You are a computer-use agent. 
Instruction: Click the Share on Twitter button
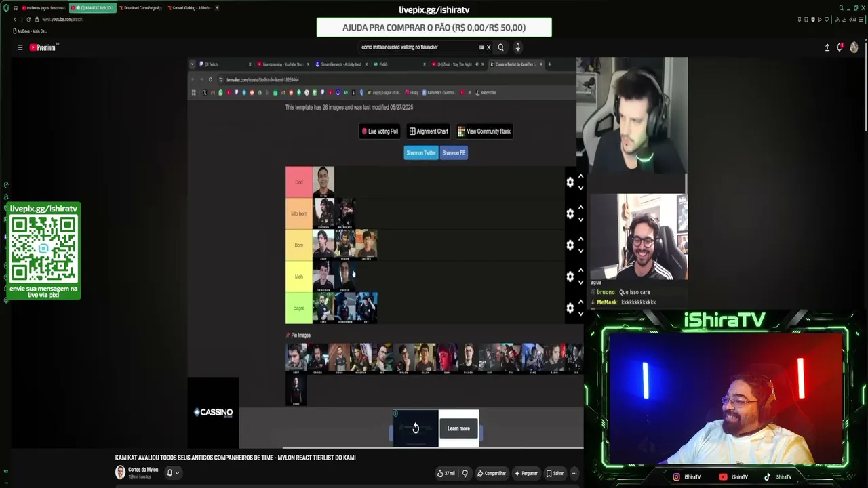pos(421,153)
